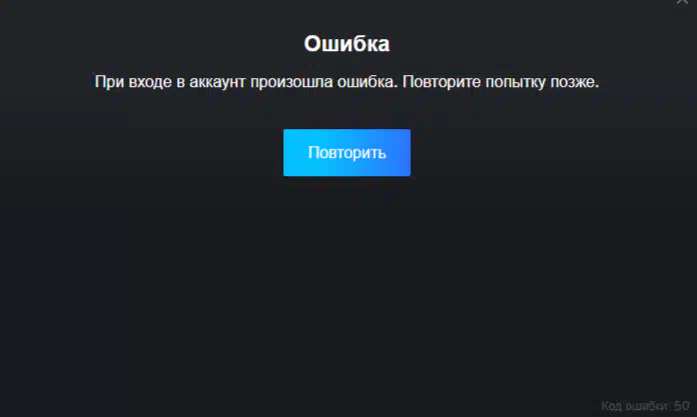The height and width of the screenshot is (417, 697).
Task: Tap the gradient blue retry button
Action: point(347,152)
